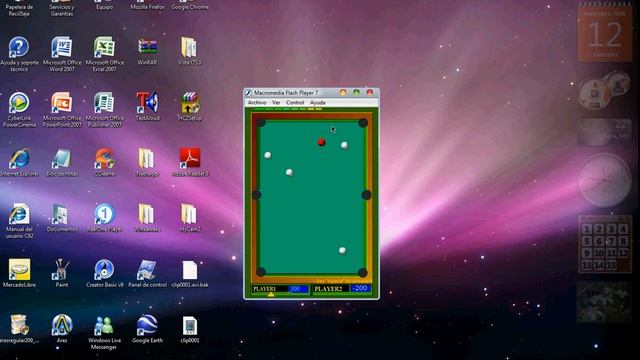
Task: Click the white ball beside the red ball
Action: 344,145
